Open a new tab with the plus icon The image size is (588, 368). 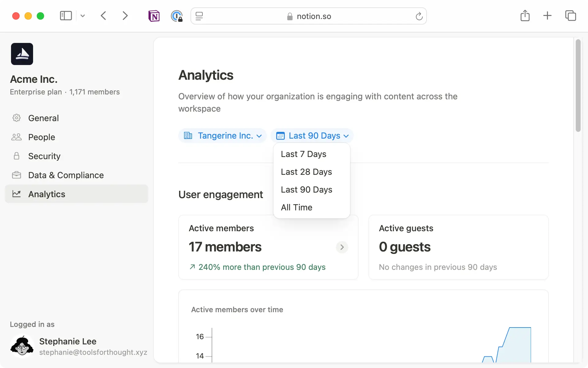point(547,16)
